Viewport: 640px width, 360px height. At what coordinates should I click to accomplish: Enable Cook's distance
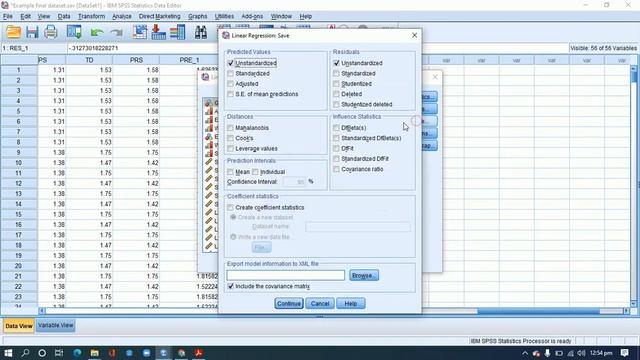231,138
